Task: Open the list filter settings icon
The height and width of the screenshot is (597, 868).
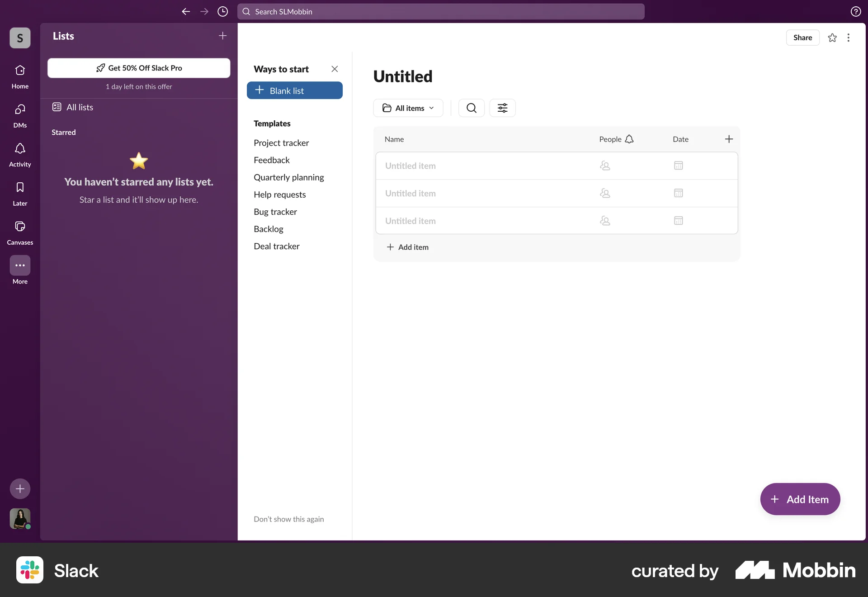Action: point(503,108)
